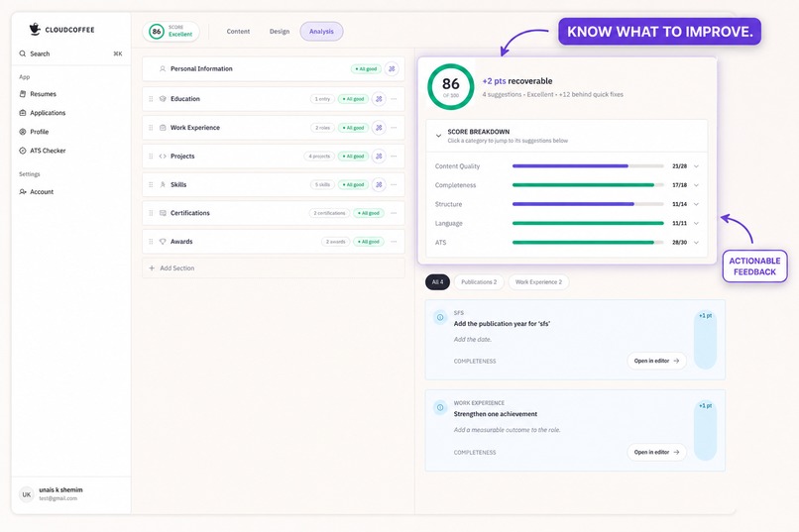Click the ATS Checker check icon
799x532 pixels.
23,151
